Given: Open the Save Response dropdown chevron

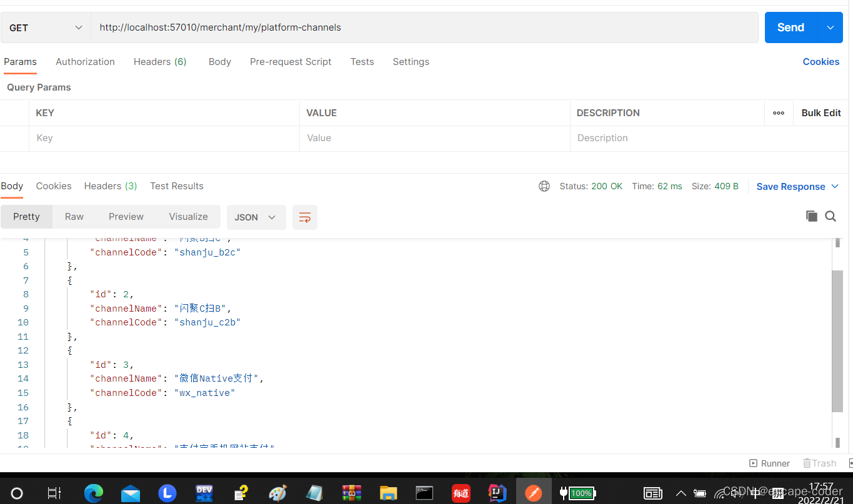Looking at the screenshot, I should point(835,187).
